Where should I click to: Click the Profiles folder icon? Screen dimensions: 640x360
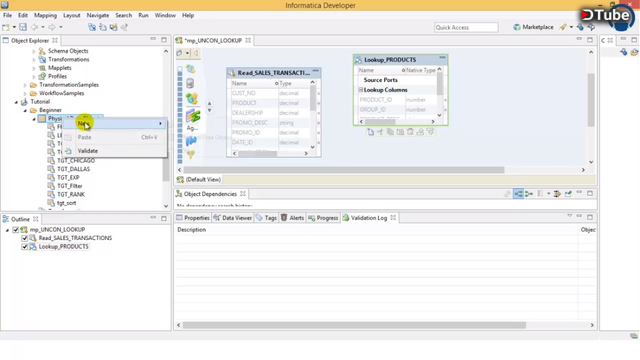(x=42, y=76)
